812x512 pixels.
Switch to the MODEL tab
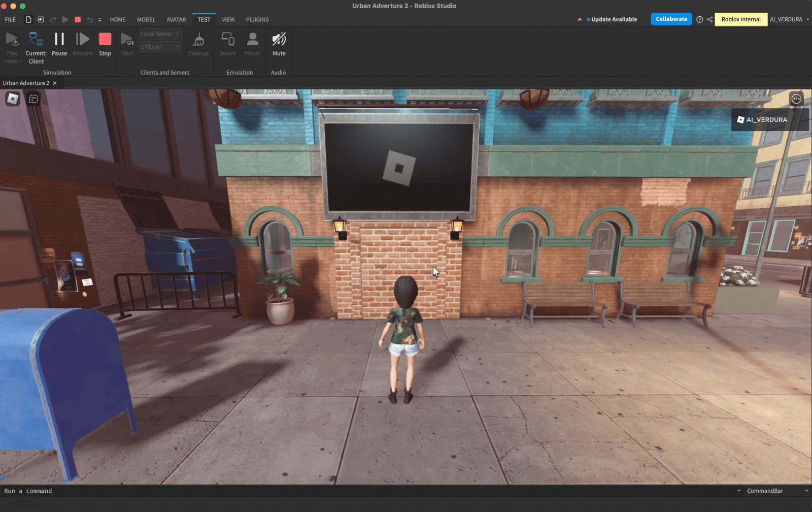point(146,19)
